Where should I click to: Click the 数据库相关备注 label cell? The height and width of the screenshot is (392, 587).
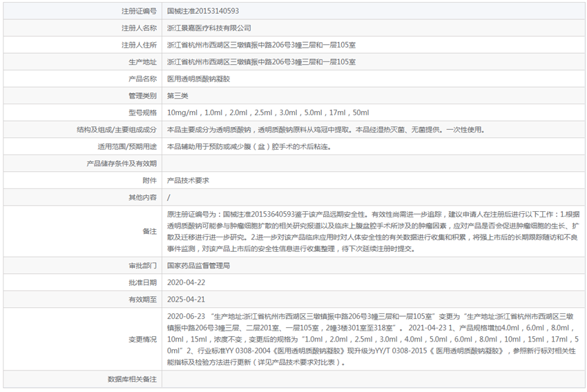(x=82, y=380)
